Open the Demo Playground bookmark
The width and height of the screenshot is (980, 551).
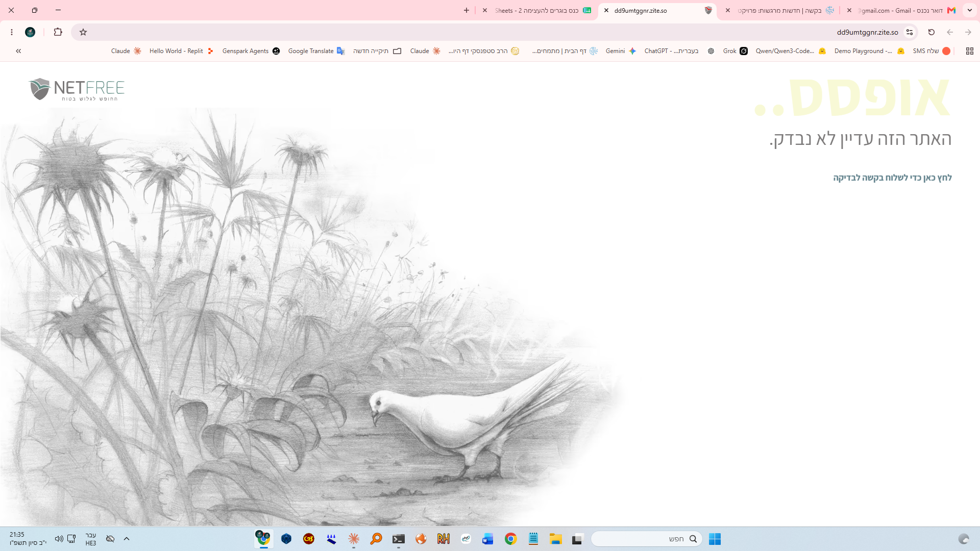(869, 51)
